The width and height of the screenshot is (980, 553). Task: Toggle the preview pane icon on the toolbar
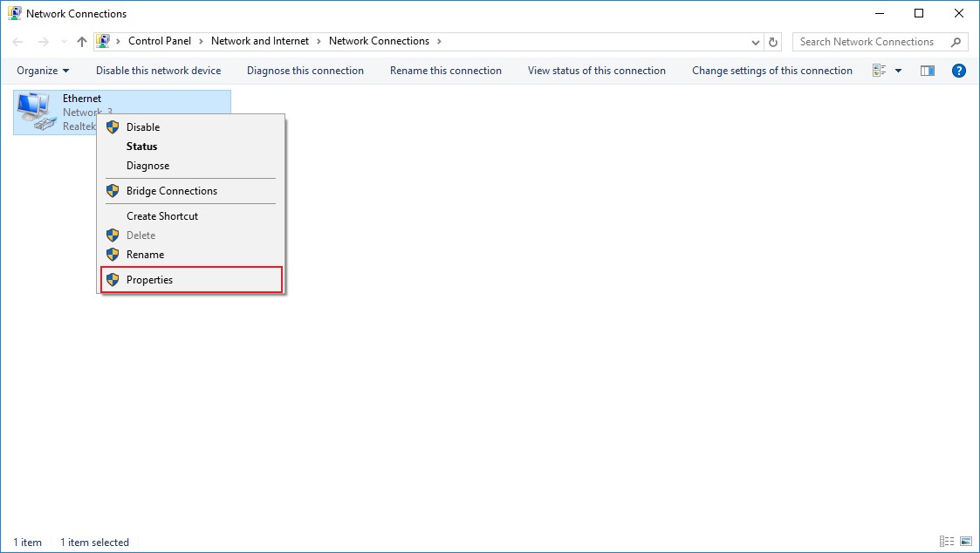[927, 70]
